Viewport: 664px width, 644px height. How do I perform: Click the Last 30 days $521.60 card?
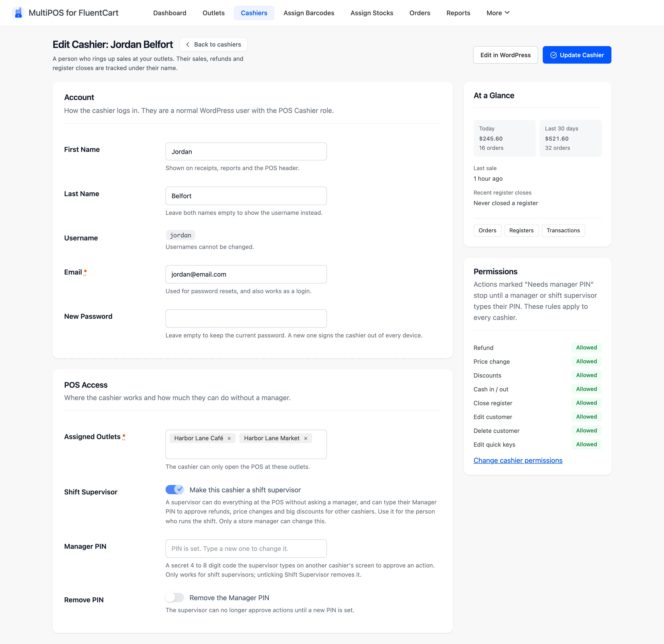(570, 138)
